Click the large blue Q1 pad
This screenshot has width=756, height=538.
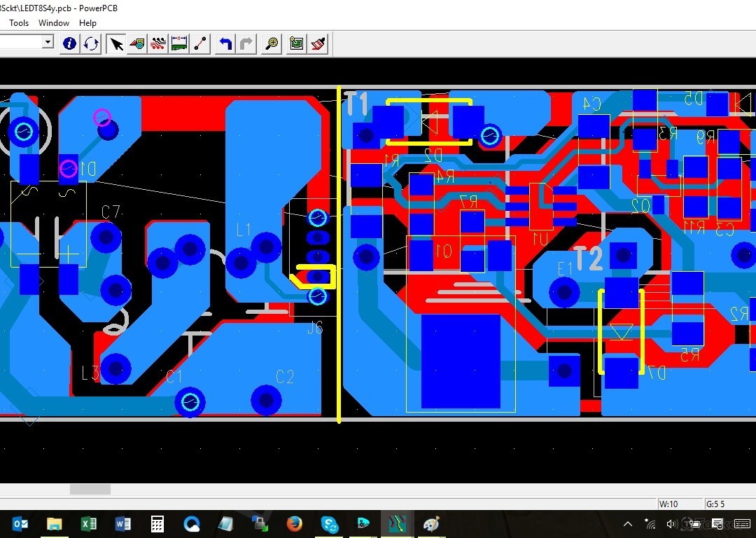pyautogui.click(x=461, y=361)
